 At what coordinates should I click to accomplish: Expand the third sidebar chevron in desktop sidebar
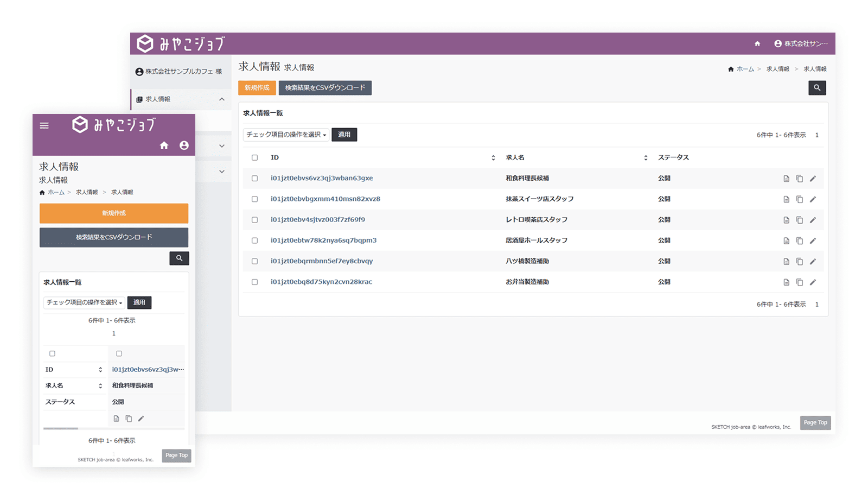click(x=222, y=172)
